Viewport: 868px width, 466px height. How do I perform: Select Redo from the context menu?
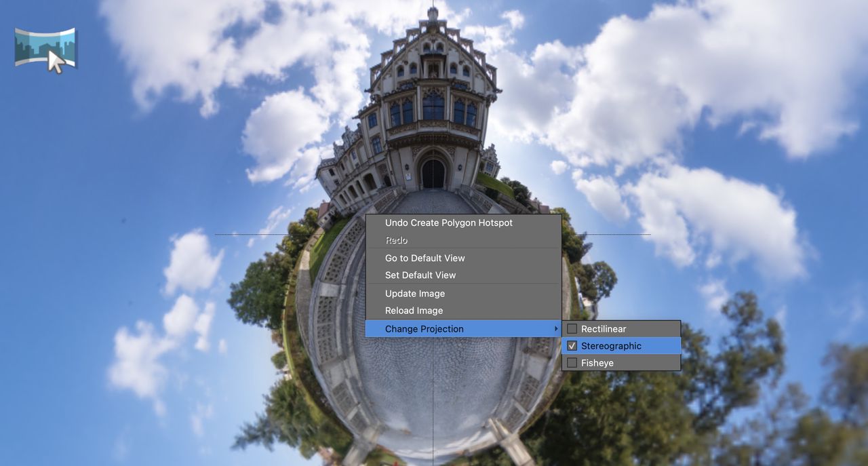pyautogui.click(x=395, y=239)
